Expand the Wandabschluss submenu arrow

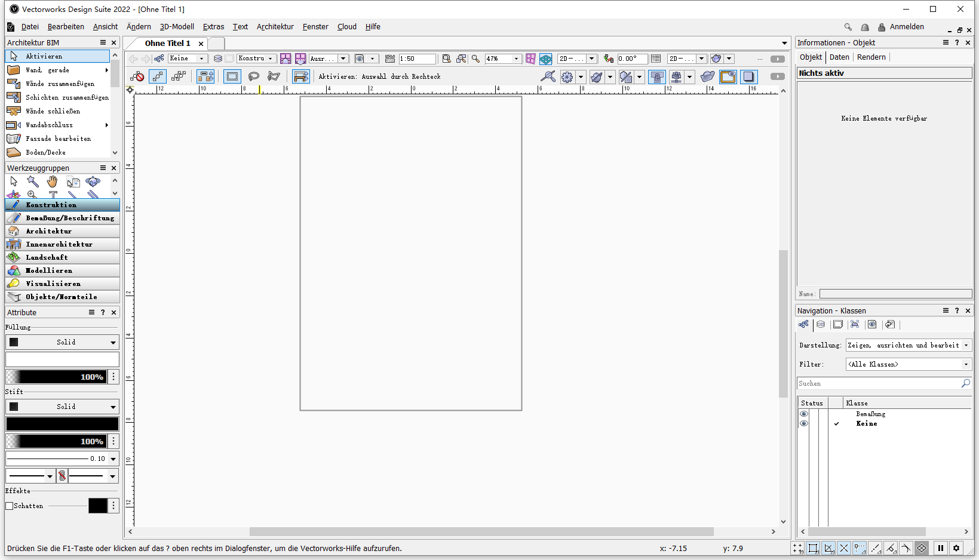[107, 125]
